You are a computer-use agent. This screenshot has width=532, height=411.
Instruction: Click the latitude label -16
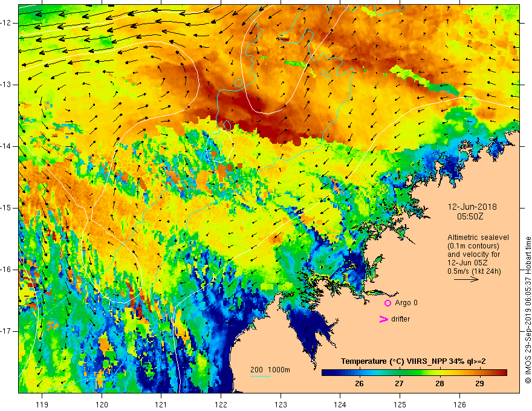point(6,270)
